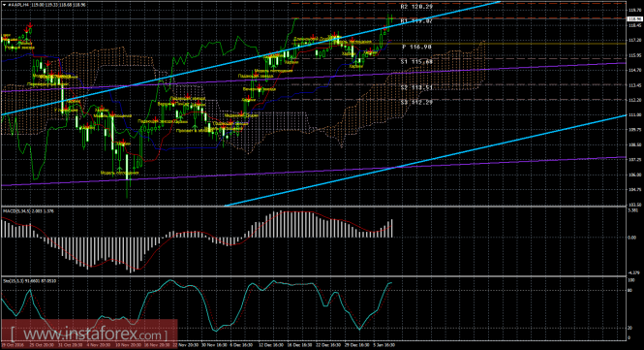Click the S2 113.51 support label
This screenshot has height=350, width=644.
pos(416,87)
